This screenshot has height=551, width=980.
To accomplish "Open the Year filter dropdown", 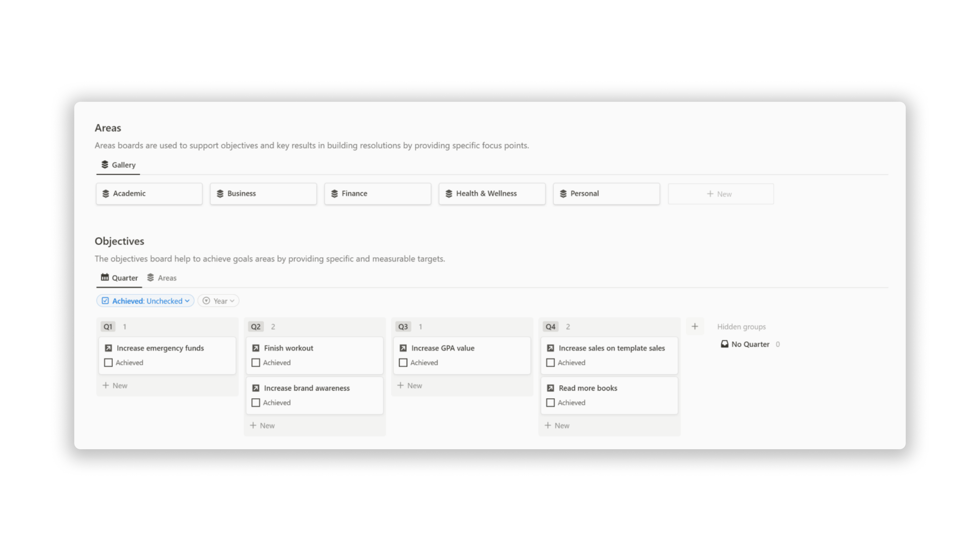I will (x=218, y=301).
